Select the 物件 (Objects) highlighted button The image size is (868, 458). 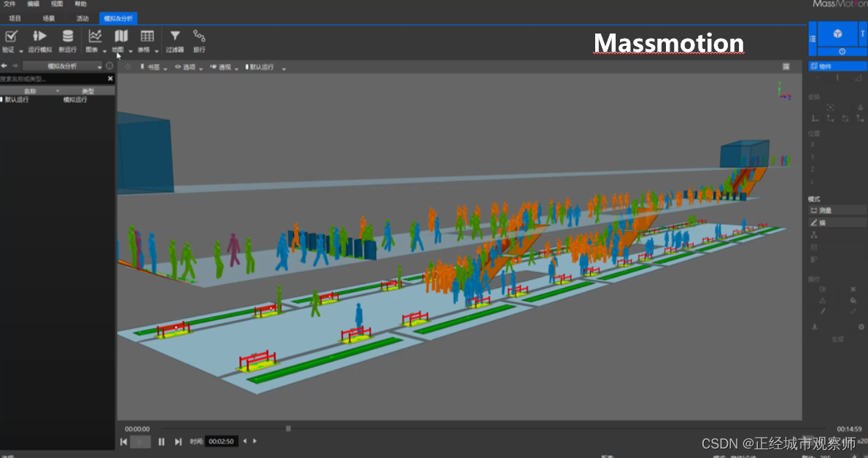tap(837, 66)
